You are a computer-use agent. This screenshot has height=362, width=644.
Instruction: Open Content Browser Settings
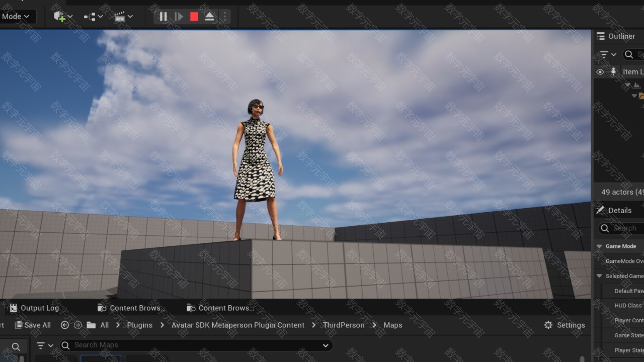[565, 325]
